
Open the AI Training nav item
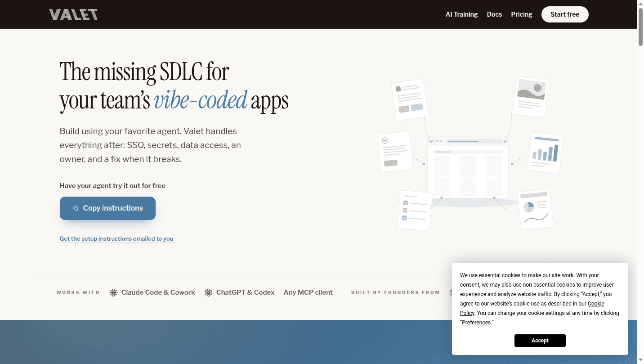click(461, 14)
